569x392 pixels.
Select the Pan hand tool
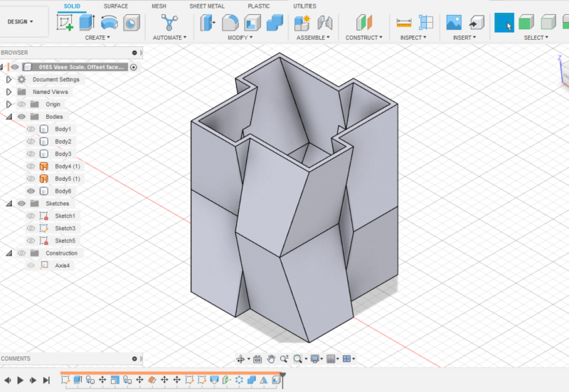point(271,359)
